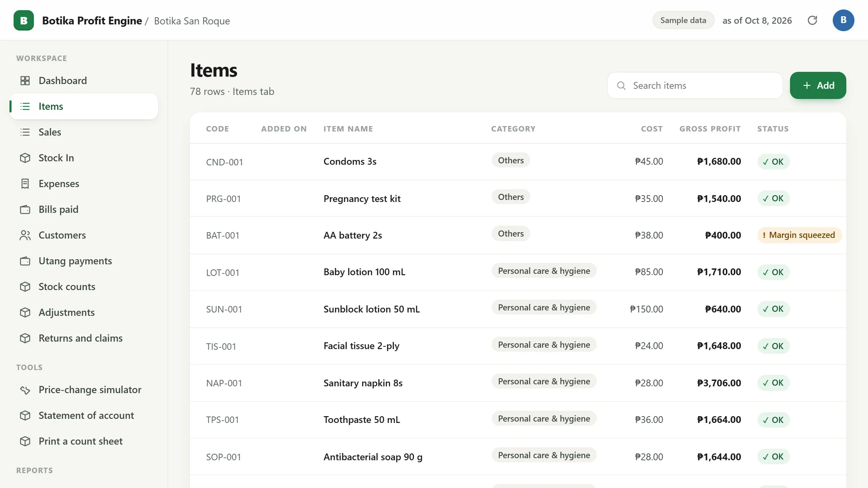Click the search magnifier icon
This screenshot has height=488, width=868.
pyautogui.click(x=621, y=85)
